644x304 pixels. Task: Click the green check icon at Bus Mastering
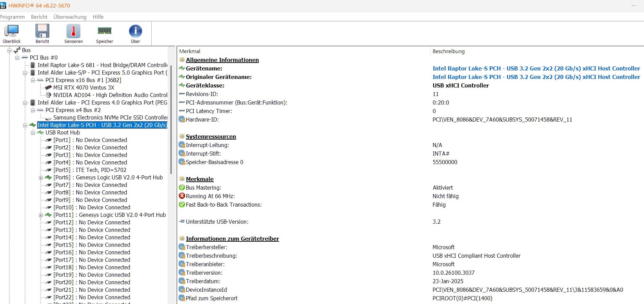click(x=182, y=188)
